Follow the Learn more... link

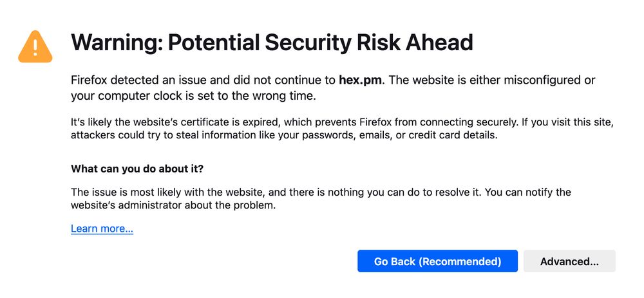102,228
